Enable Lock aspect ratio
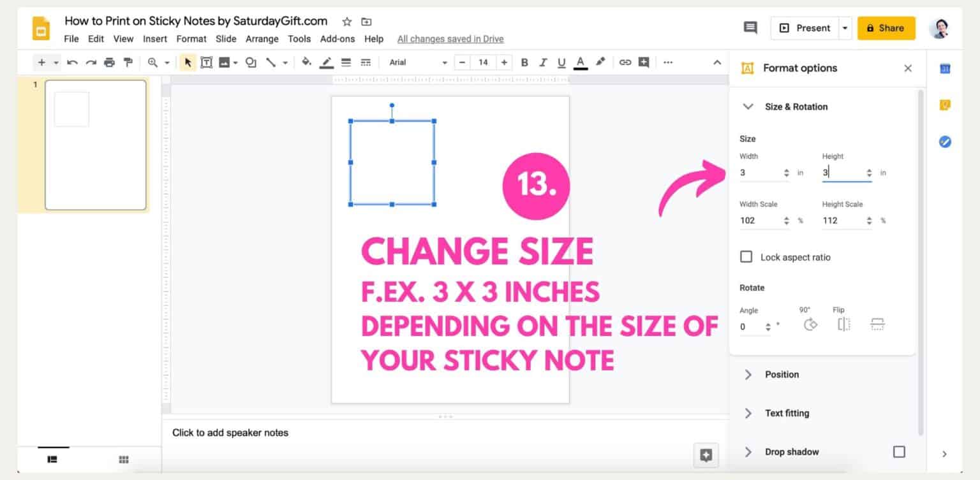Screen dimensions: 980x480 [746, 256]
